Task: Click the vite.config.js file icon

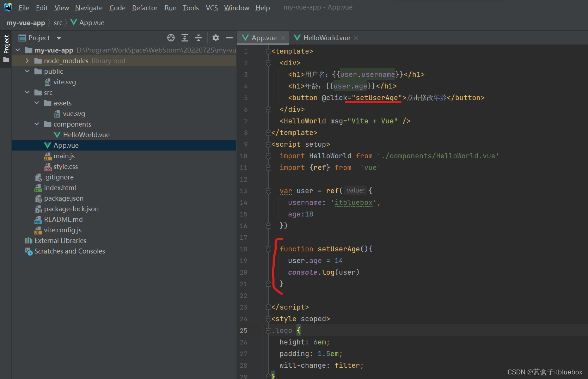Action: coord(38,230)
